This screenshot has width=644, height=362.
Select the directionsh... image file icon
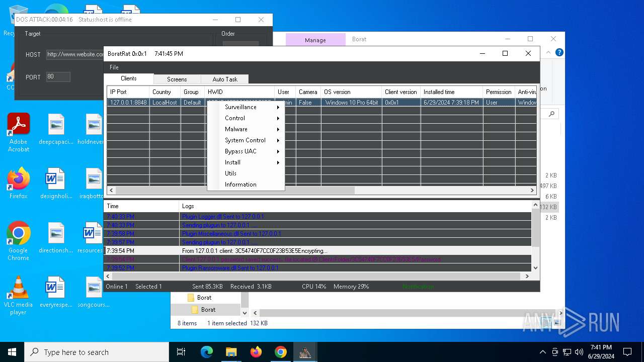click(56, 238)
